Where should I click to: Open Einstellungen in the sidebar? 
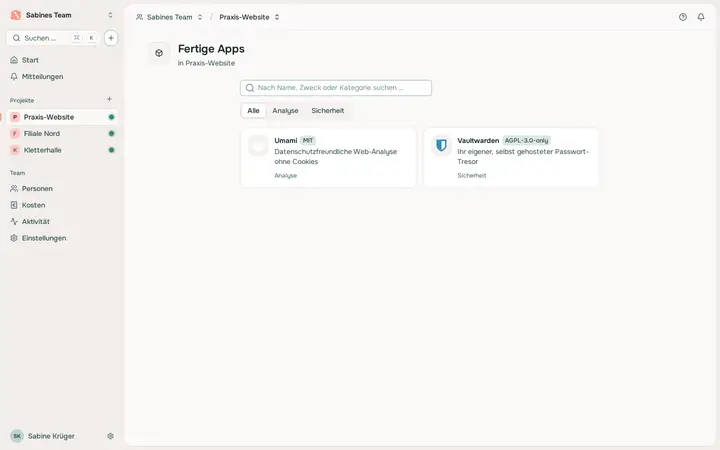[x=62, y=238]
